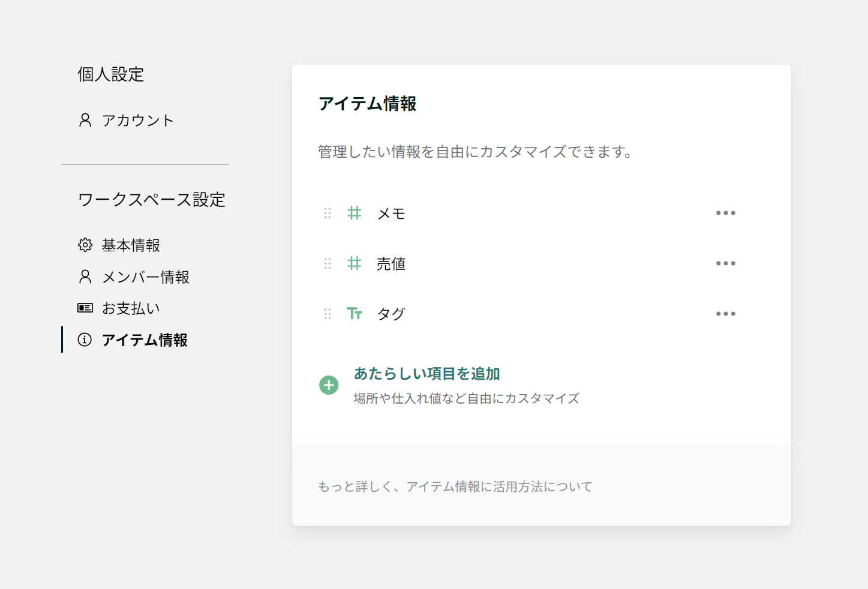Click the text-type icon beside タグ
868x589 pixels.
(355, 314)
